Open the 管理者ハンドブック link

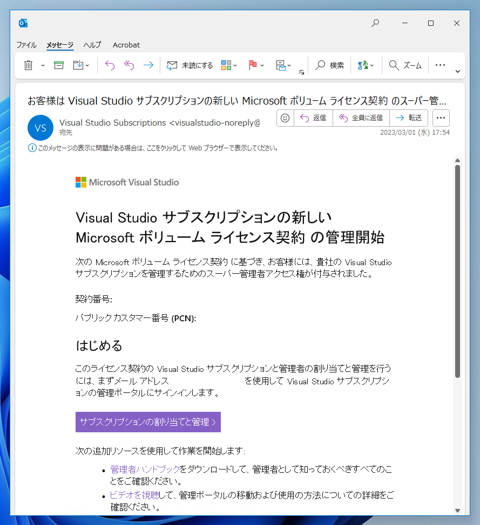tap(145, 469)
